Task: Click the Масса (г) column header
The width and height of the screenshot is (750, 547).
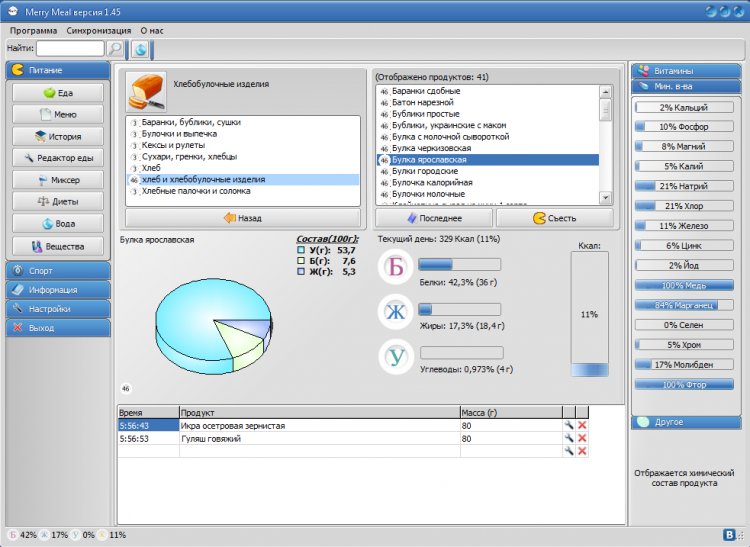Action: tap(511, 413)
